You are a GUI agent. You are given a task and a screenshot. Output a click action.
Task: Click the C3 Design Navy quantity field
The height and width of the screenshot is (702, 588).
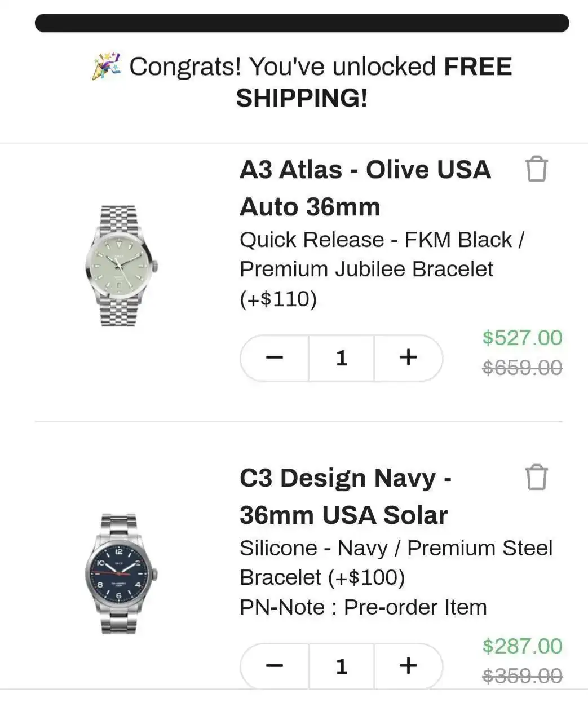click(x=341, y=666)
